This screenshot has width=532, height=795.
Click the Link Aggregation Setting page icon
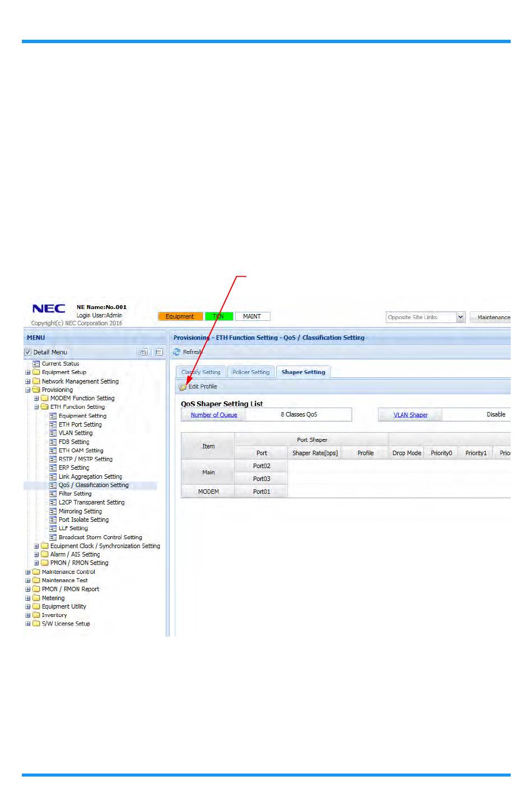click(53, 476)
